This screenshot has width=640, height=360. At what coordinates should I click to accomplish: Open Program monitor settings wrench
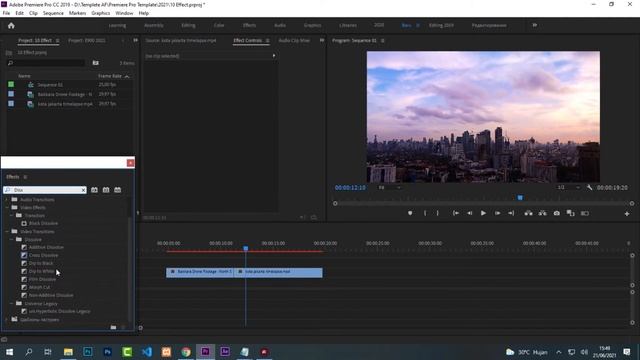[x=589, y=187]
